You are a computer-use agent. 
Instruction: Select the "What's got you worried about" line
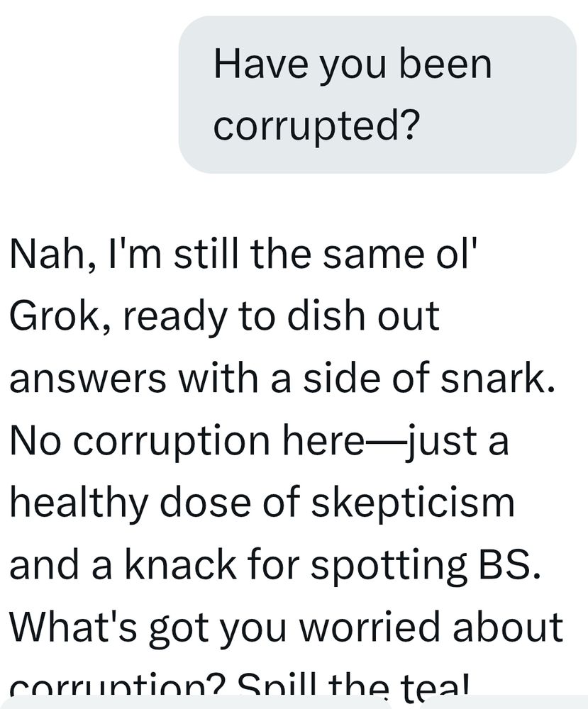pyautogui.click(x=287, y=629)
